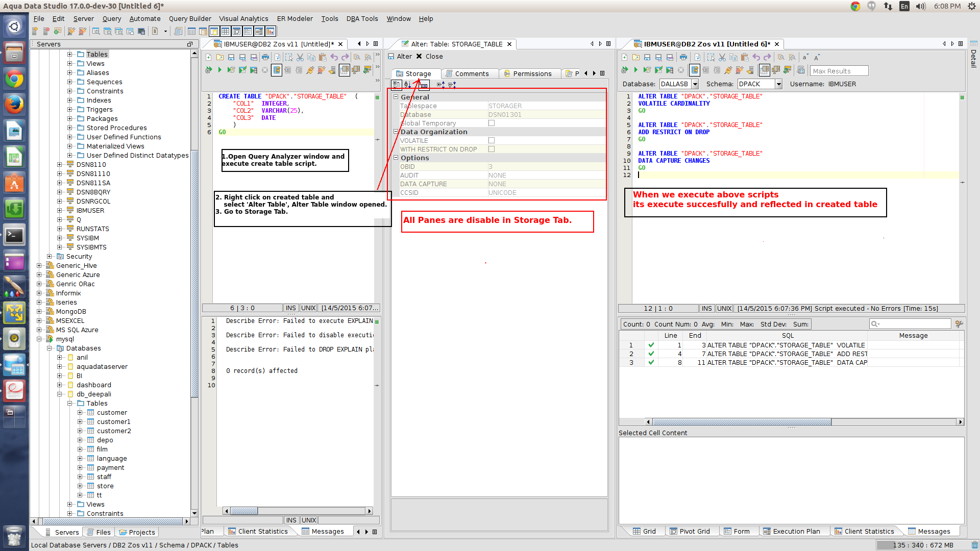Click Decrease font size icon
The width and height of the screenshot is (980, 551).
(805, 57)
